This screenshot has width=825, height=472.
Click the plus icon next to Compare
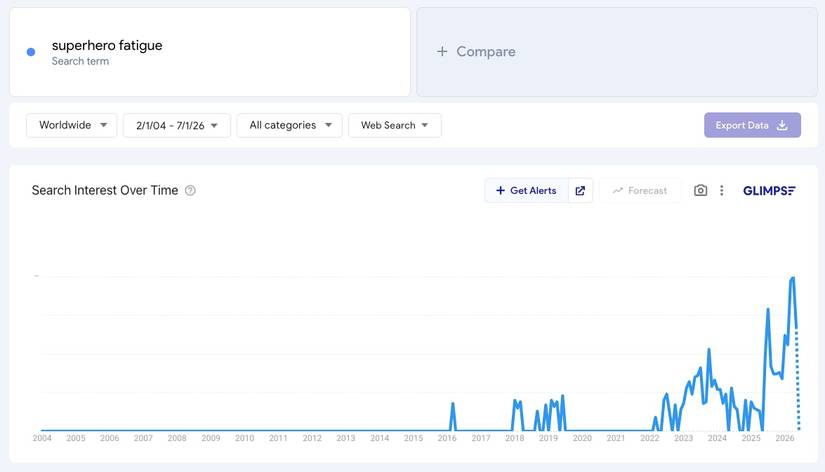[x=442, y=51]
